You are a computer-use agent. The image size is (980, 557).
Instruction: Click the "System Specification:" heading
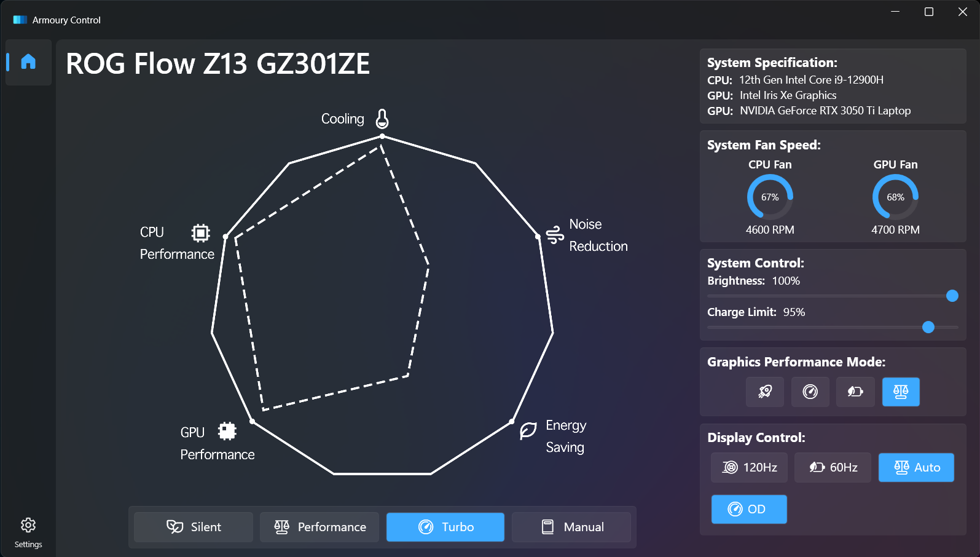tap(772, 63)
